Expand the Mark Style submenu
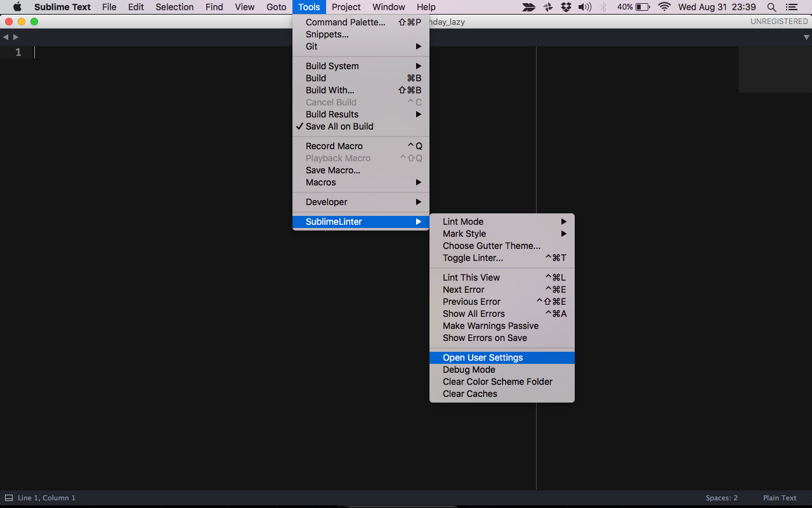The height and width of the screenshot is (508, 812). click(x=502, y=234)
